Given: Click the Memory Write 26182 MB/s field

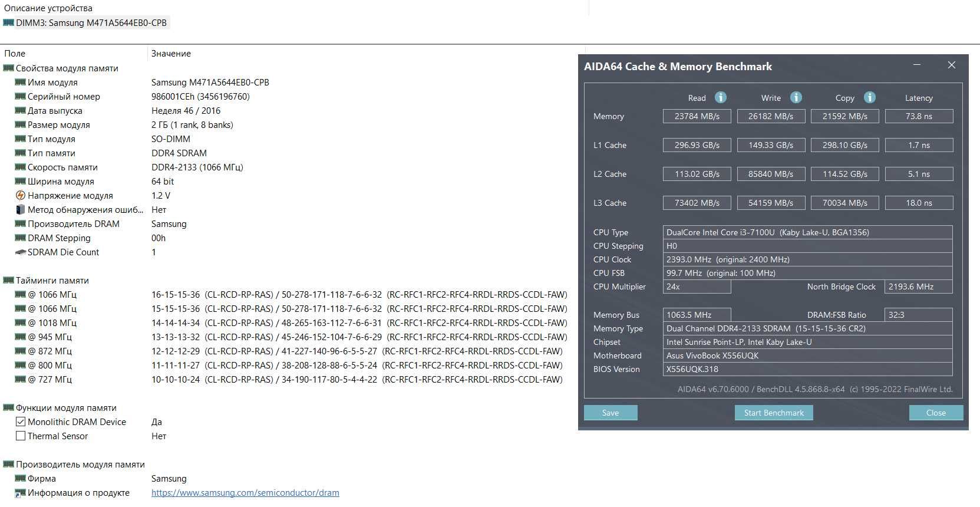Looking at the screenshot, I should (771, 116).
